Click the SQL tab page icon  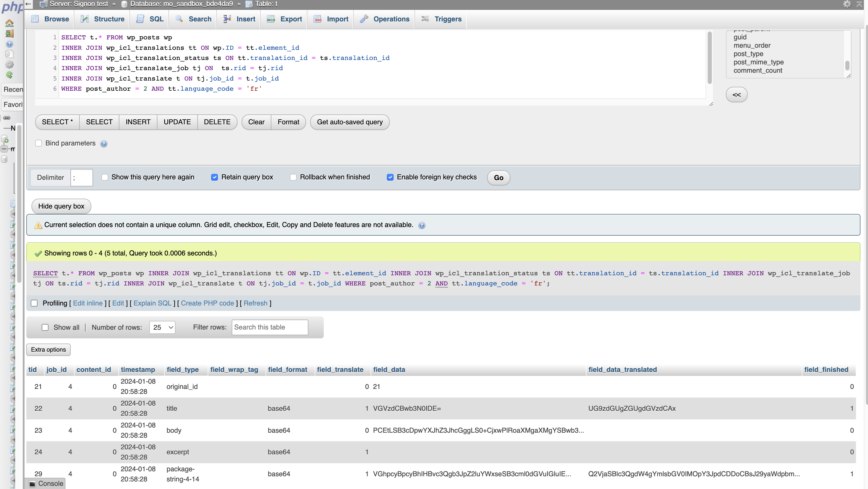pyautogui.click(x=140, y=19)
